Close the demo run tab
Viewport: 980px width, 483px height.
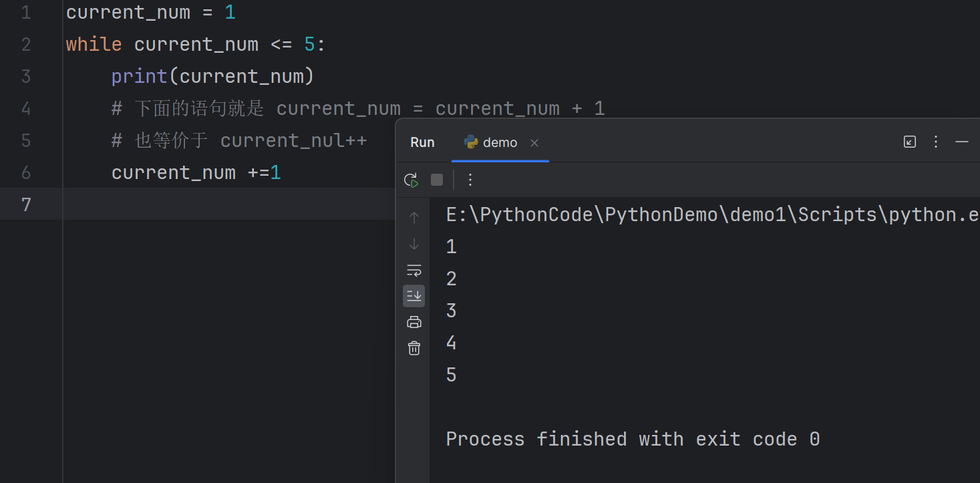[534, 143]
